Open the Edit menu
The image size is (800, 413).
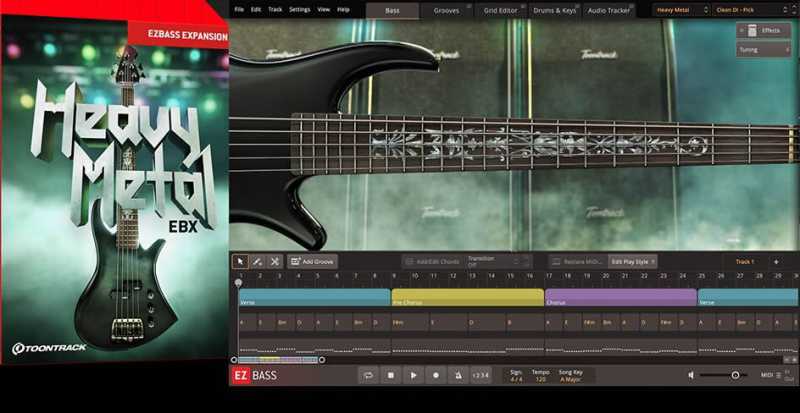point(256,10)
